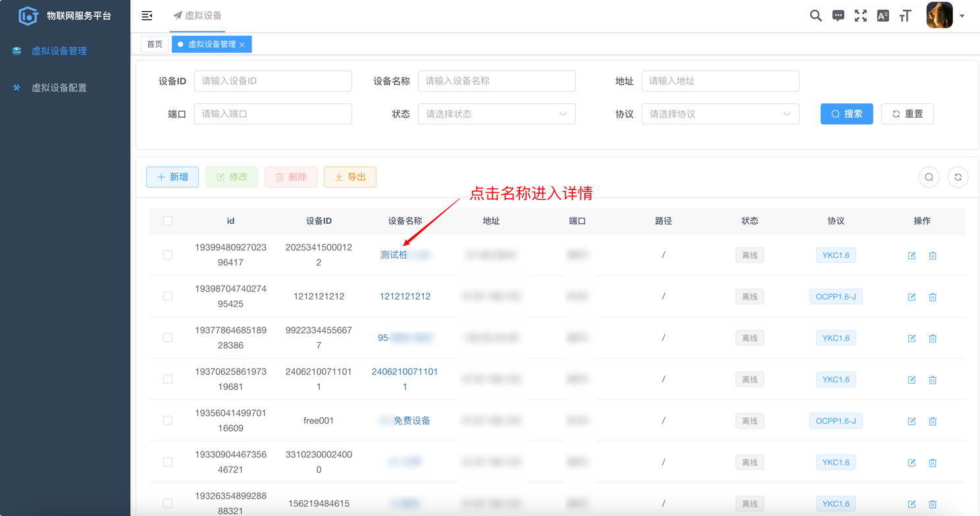The image size is (980, 516).
Task: Expand the 状态 status dropdown
Action: tap(496, 114)
